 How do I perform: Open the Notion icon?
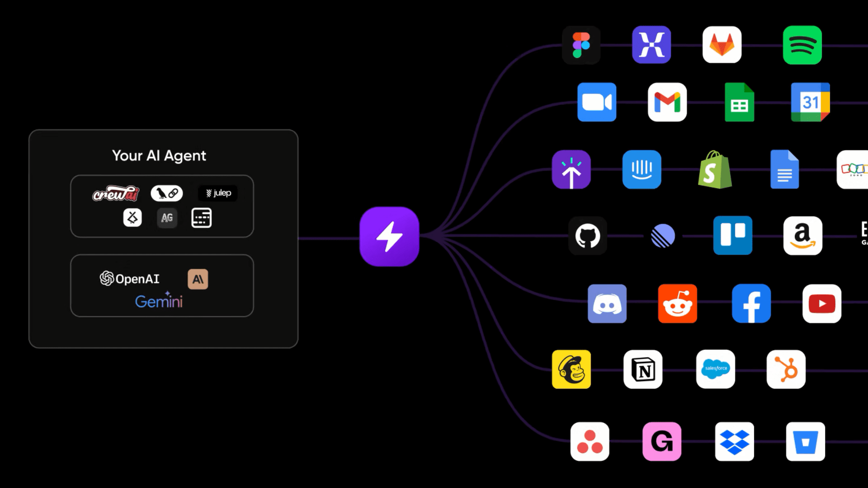tap(643, 369)
